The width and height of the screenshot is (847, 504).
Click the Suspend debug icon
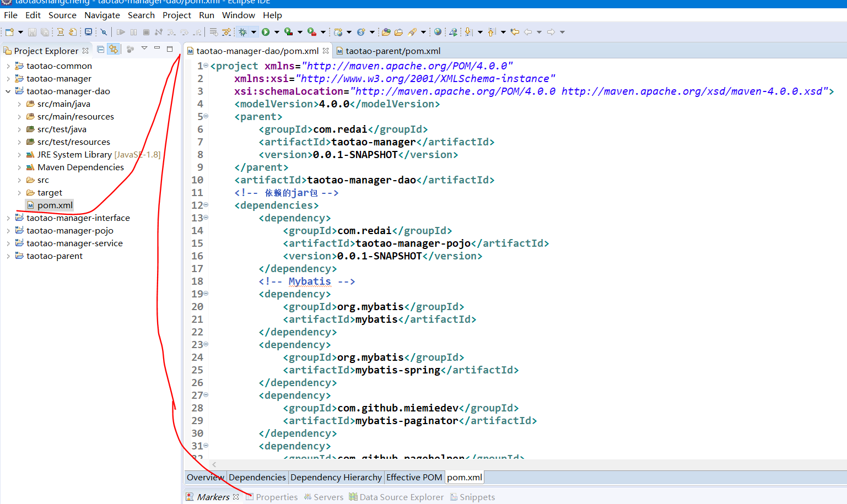pyautogui.click(x=133, y=32)
